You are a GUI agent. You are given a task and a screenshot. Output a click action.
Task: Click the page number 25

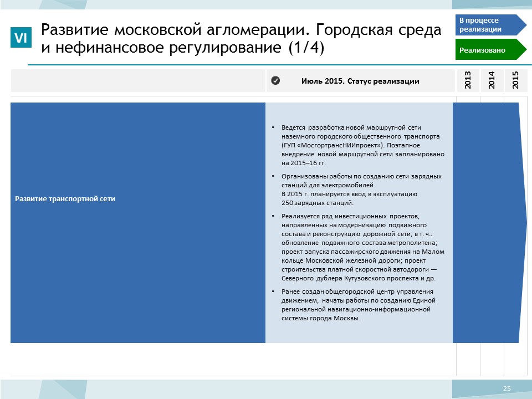coord(507,388)
